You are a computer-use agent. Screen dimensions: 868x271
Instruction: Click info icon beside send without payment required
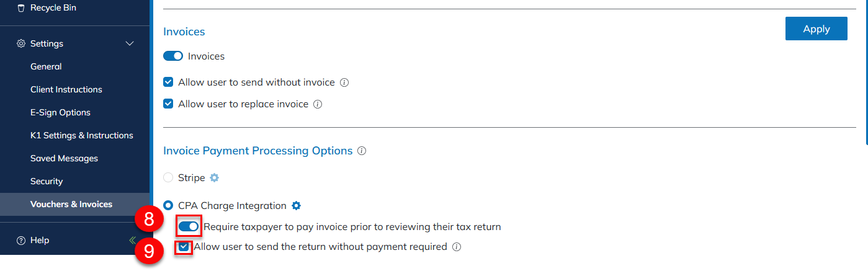click(457, 247)
